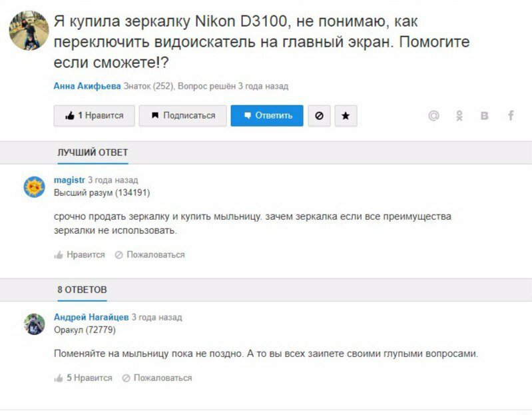Share via the Mail.ru @ icon
Screen dimensions: 532x415
(433, 116)
